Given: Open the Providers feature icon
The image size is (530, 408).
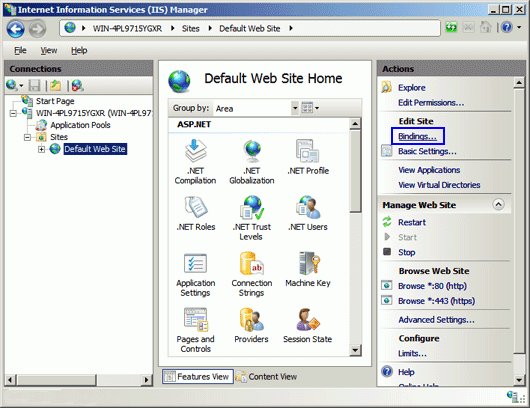Looking at the screenshot, I should [x=251, y=325].
